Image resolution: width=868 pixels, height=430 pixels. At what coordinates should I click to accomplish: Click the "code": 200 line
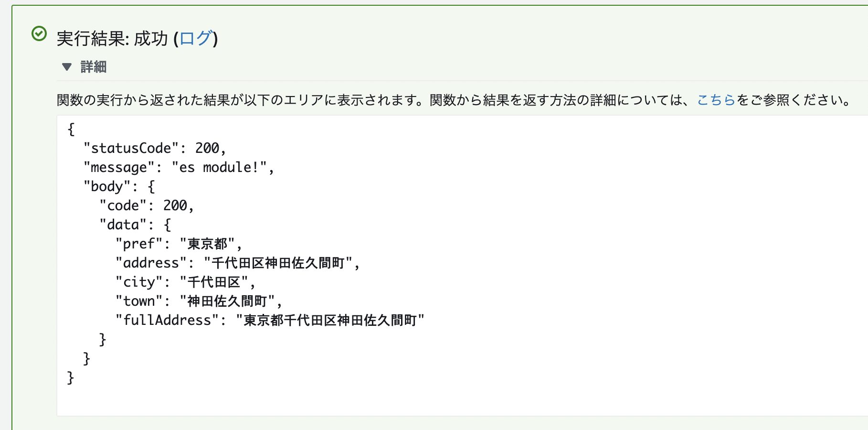coord(147,205)
